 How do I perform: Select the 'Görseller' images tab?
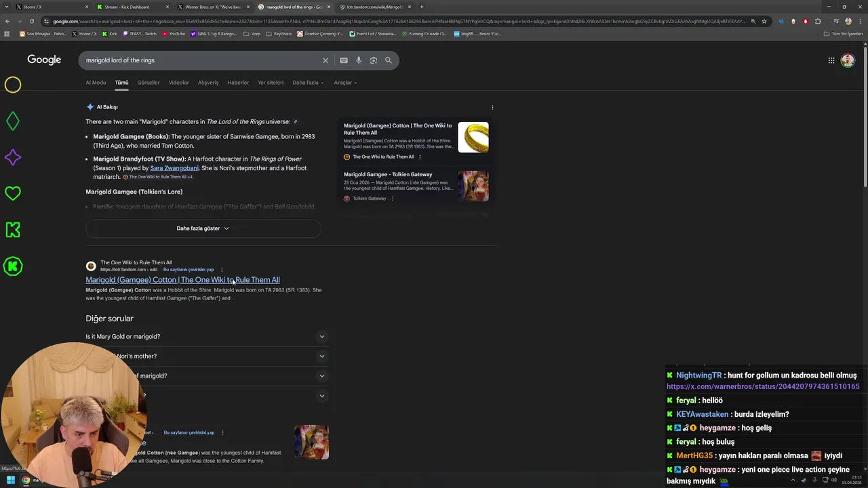(149, 83)
